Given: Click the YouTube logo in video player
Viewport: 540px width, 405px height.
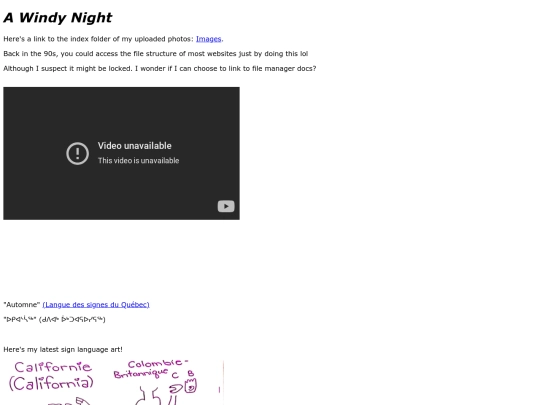Looking at the screenshot, I should coord(226,206).
